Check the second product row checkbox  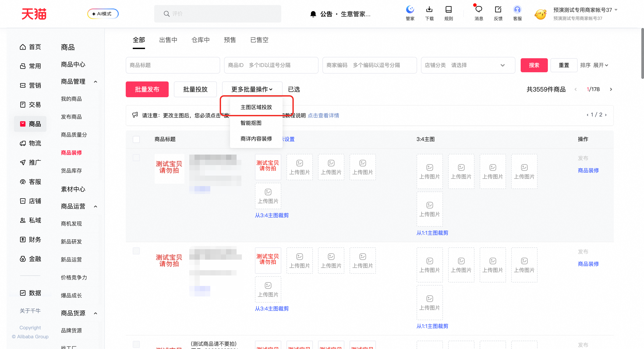(x=136, y=251)
